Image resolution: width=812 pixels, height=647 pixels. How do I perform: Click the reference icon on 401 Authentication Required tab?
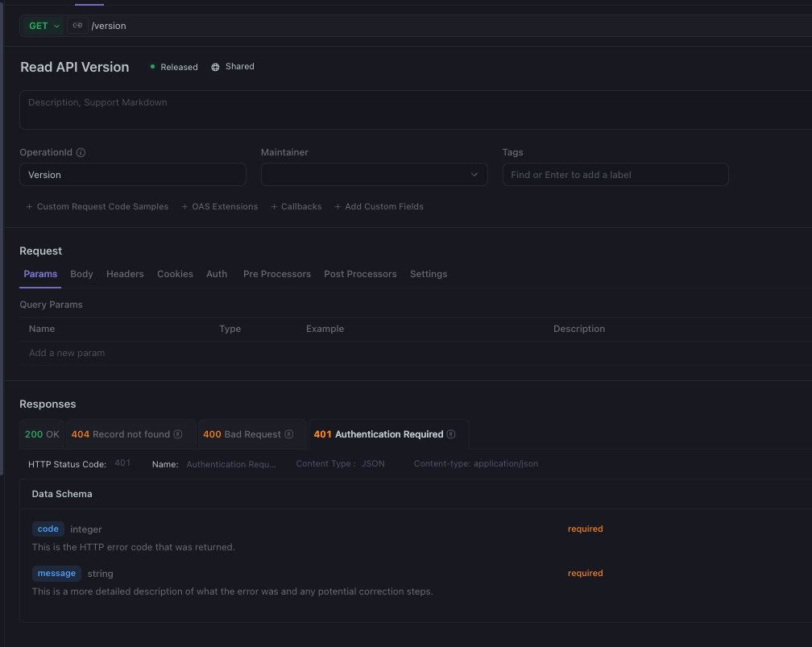pos(451,434)
